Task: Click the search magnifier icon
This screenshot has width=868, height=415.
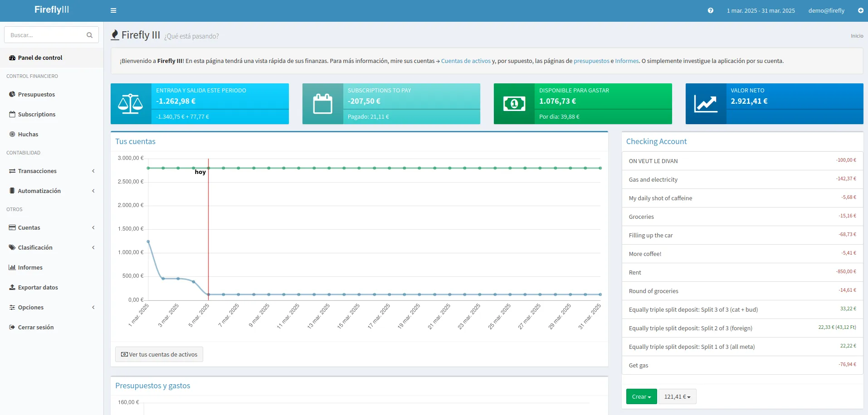Action: pos(89,34)
